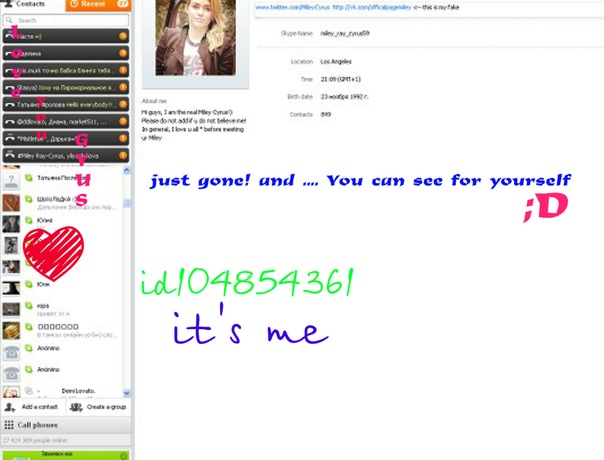Click the magnifier icon in Search box
This screenshot has height=460, width=604.
point(9,20)
